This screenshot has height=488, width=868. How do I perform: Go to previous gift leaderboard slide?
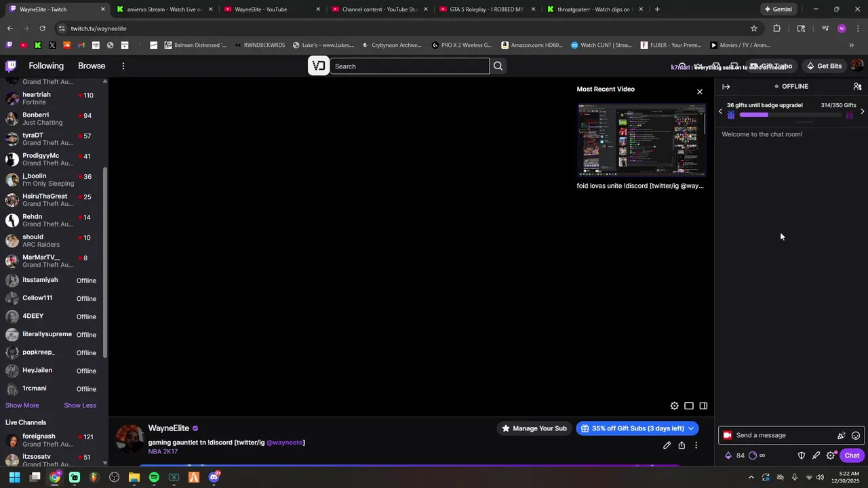coord(720,111)
